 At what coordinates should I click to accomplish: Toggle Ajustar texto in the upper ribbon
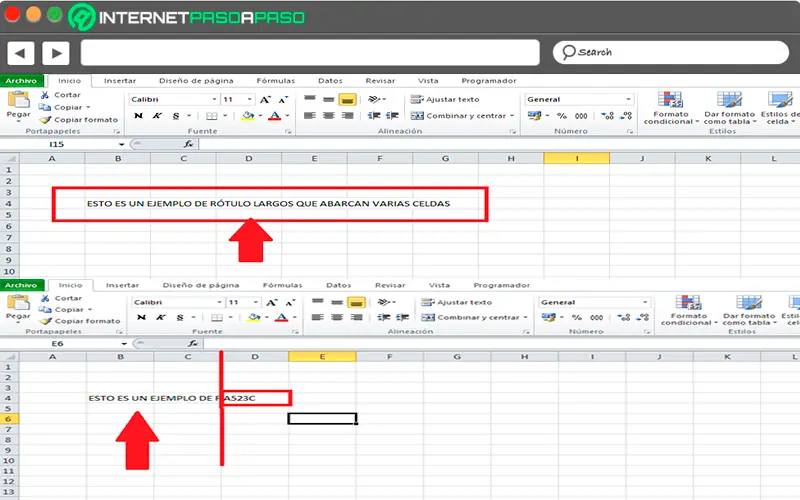tap(445, 99)
